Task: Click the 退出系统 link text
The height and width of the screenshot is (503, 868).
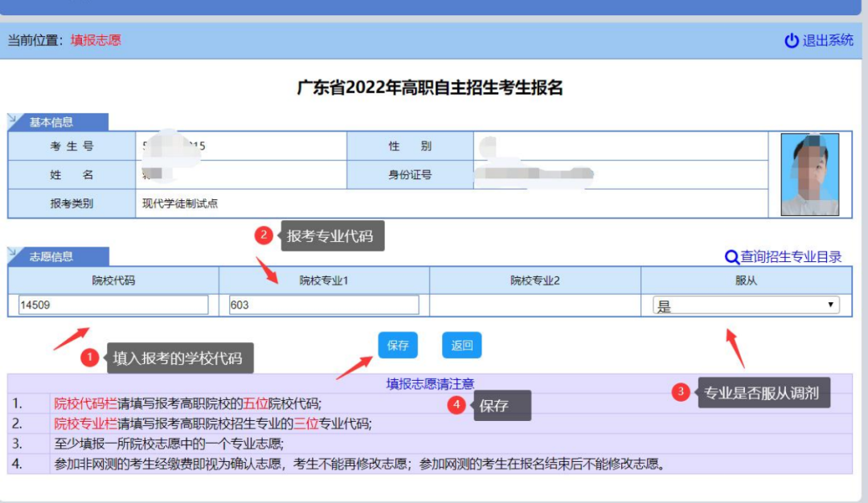Action: (x=828, y=40)
